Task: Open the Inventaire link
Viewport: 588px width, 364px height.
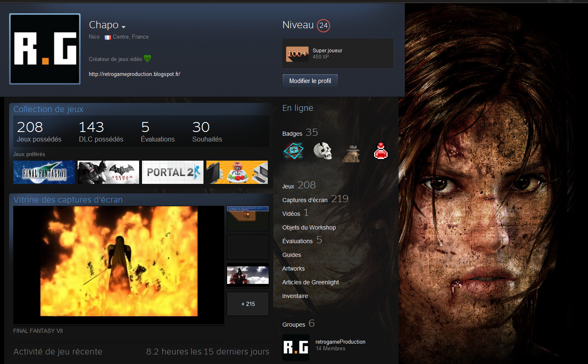Action: point(295,296)
